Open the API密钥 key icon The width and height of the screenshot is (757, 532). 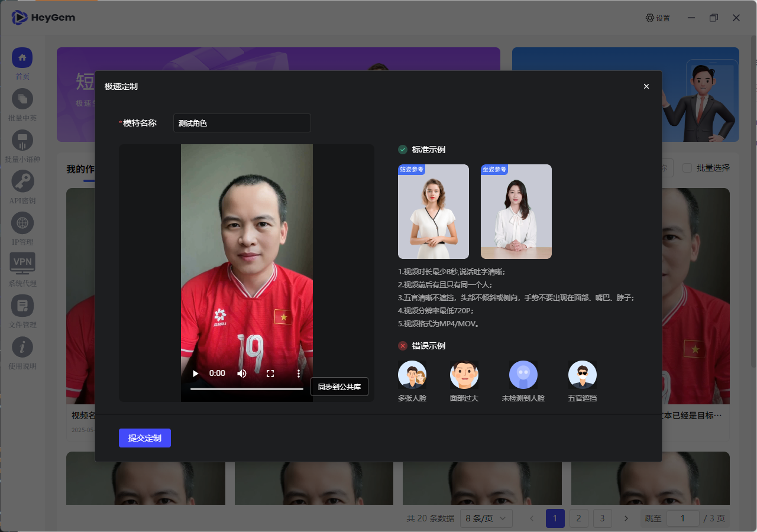22,182
